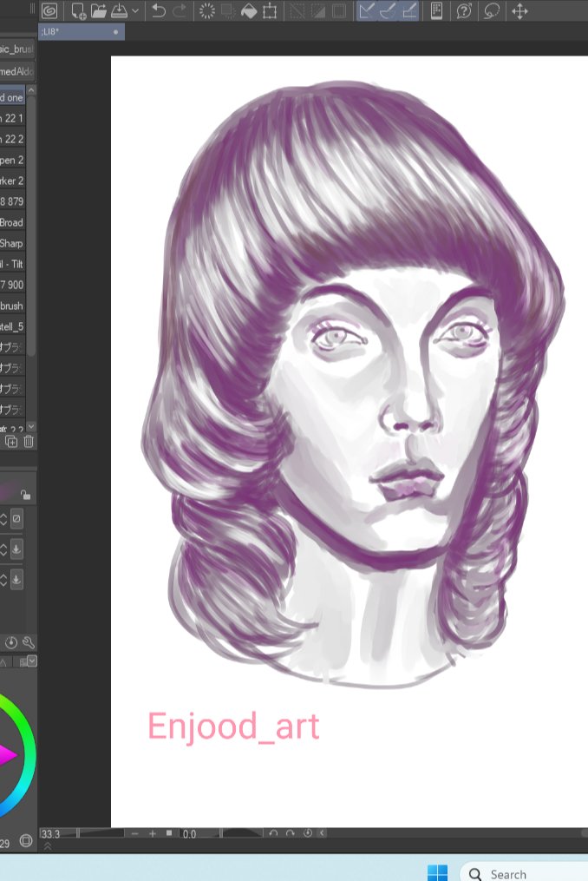Duplicate the selected sub tool
Image resolution: width=588 pixels, height=881 pixels.
click(x=10, y=442)
